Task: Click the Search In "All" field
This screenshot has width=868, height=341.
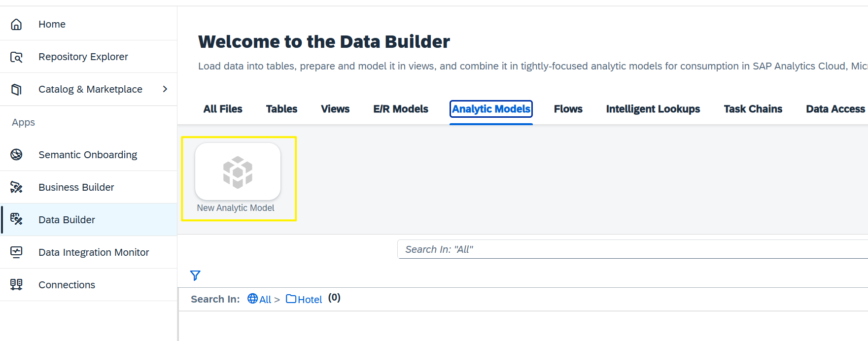Action: point(633,249)
